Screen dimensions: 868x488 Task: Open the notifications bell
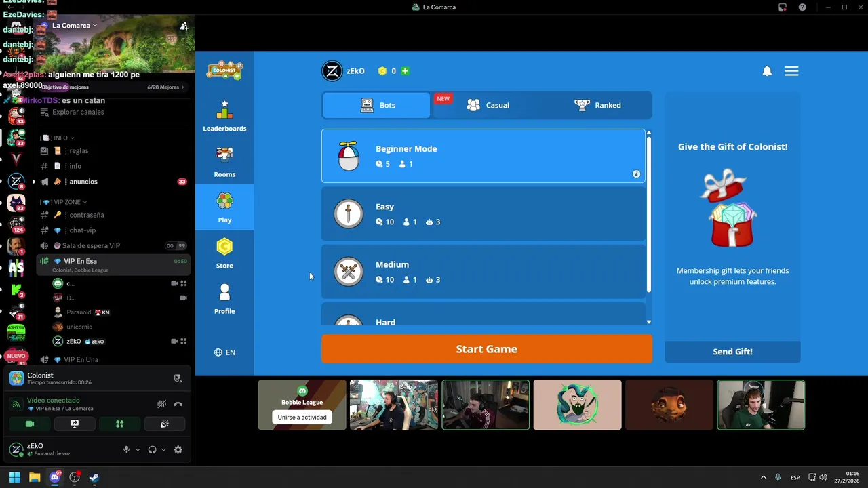[767, 71]
